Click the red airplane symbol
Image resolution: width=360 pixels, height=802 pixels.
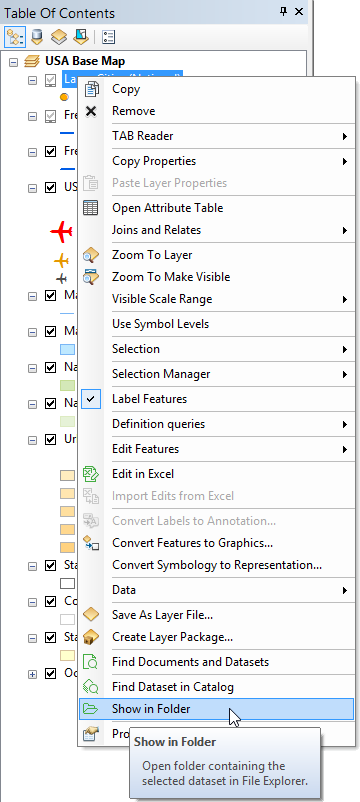[x=61, y=232]
